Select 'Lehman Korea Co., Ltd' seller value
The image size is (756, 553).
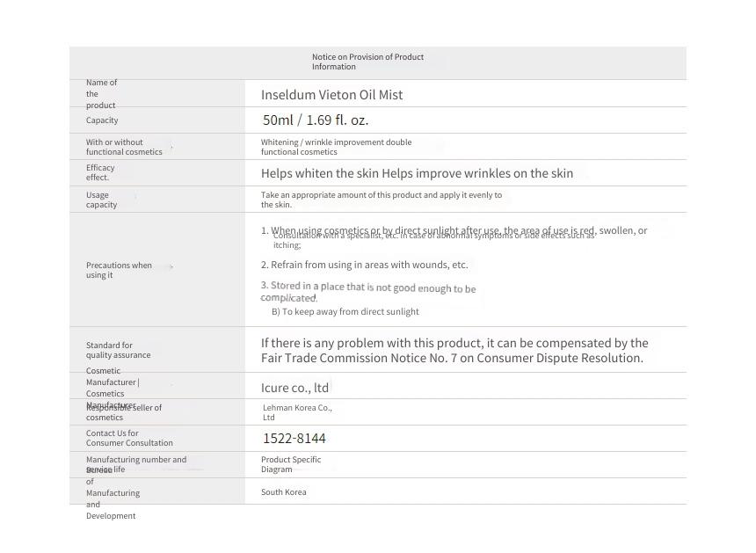(x=297, y=412)
